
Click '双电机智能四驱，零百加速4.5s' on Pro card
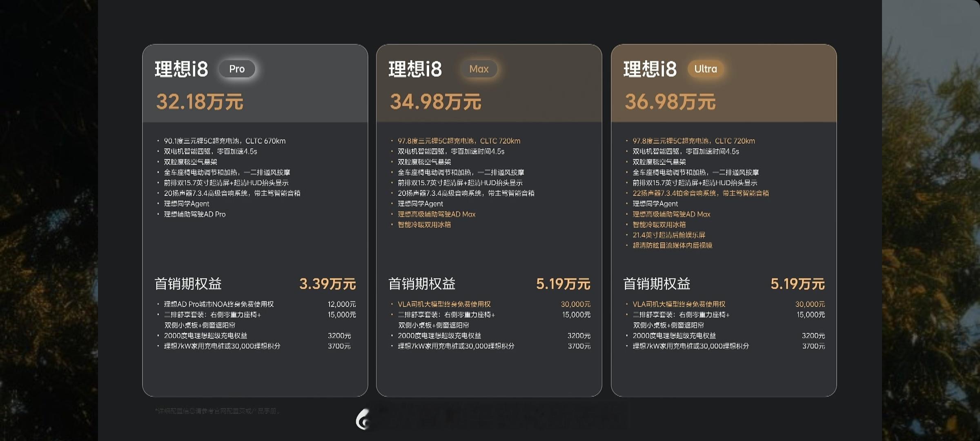pos(210,151)
